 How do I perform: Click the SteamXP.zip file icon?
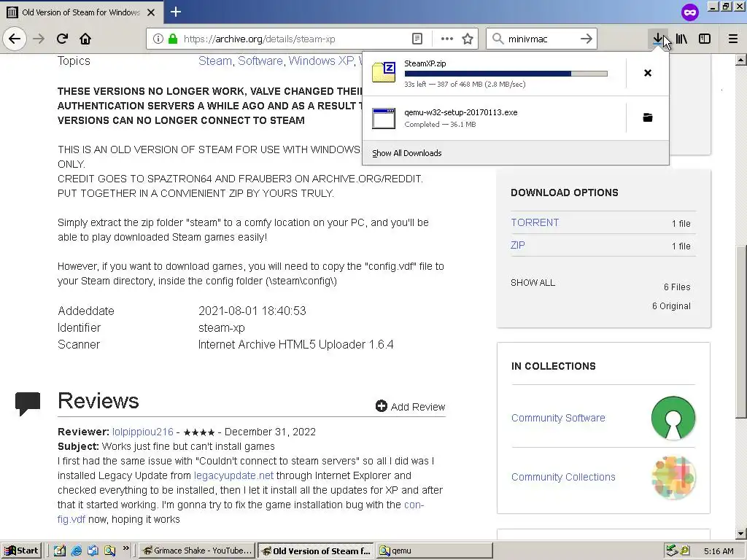point(384,72)
